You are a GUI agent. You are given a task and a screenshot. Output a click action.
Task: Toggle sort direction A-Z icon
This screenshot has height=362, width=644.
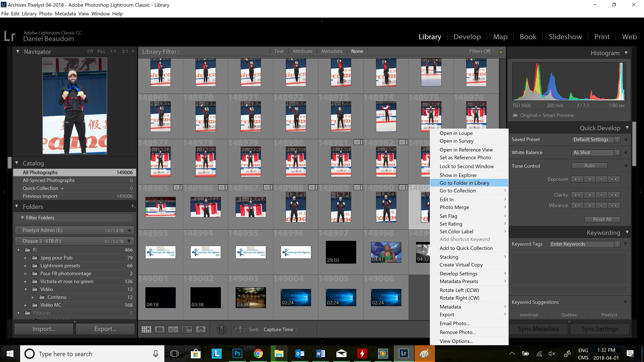point(240,329)
